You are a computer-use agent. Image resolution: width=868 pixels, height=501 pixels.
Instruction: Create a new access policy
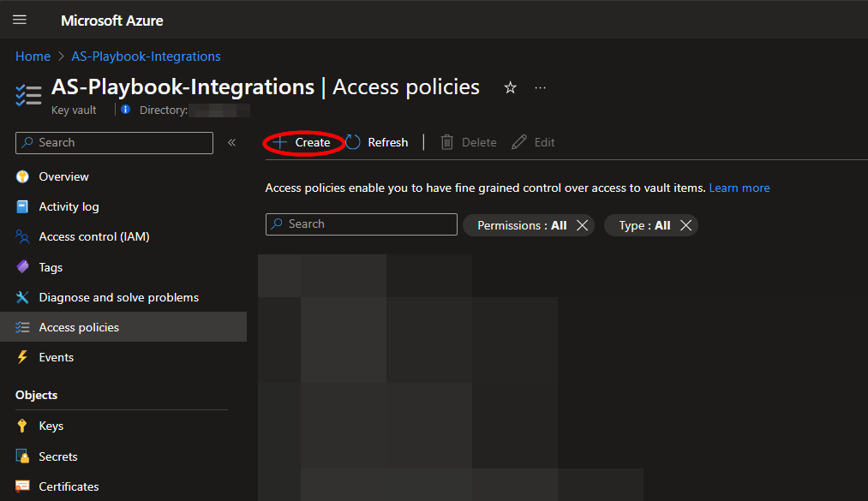[302, 143]
